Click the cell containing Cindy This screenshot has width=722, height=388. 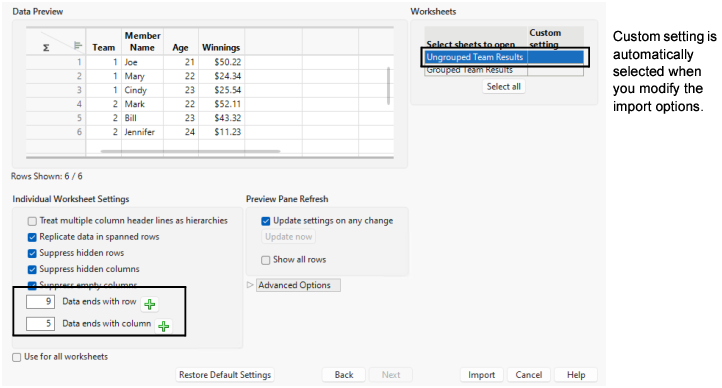click(142, 90)
